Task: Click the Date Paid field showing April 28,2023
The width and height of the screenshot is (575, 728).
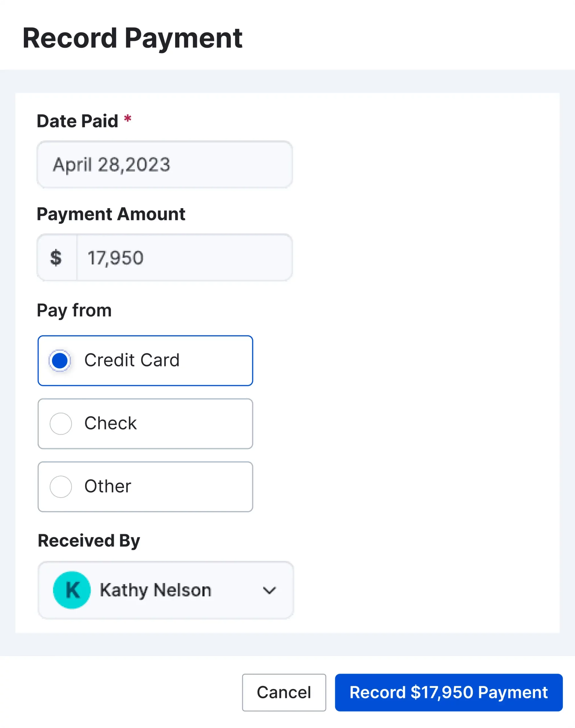Action: click(164, 165)
